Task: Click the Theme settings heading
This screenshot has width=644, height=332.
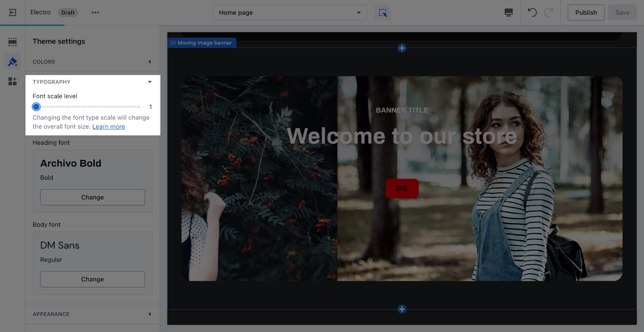Action: [x=59, y=41]
